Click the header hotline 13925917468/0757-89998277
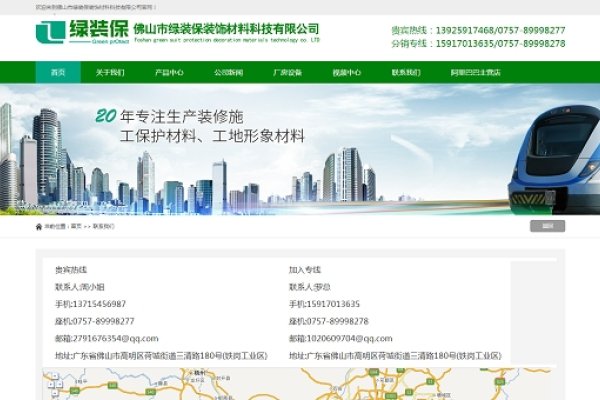 pyautogui.click(x=500, y=30)
